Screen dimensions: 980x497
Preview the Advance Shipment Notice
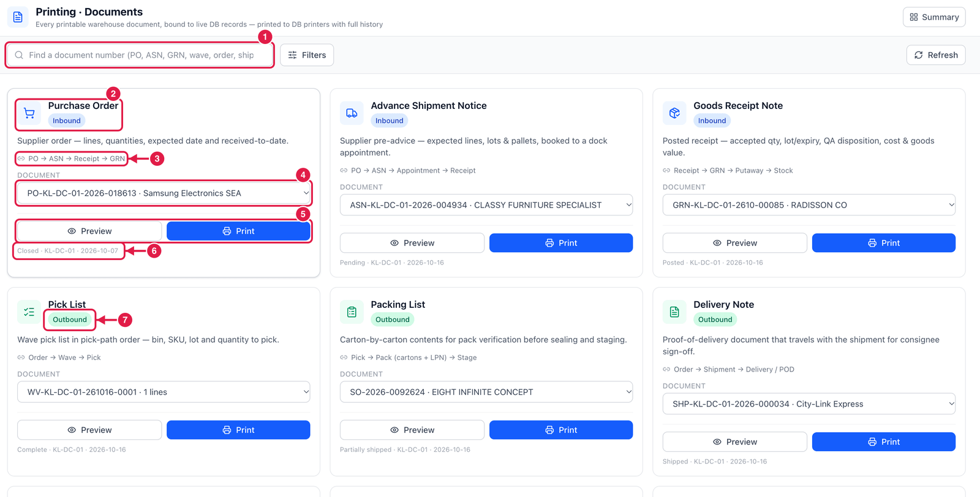412,243
